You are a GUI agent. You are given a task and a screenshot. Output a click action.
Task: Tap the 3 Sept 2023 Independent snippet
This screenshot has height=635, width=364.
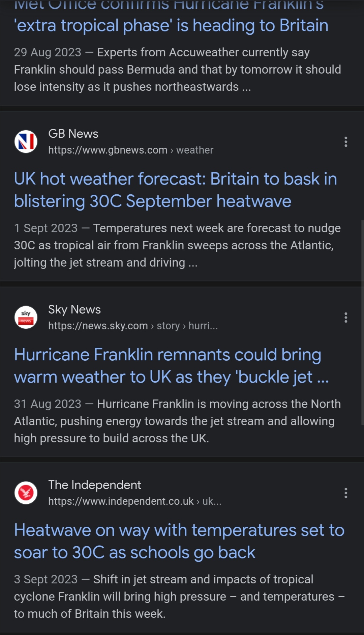179,597
